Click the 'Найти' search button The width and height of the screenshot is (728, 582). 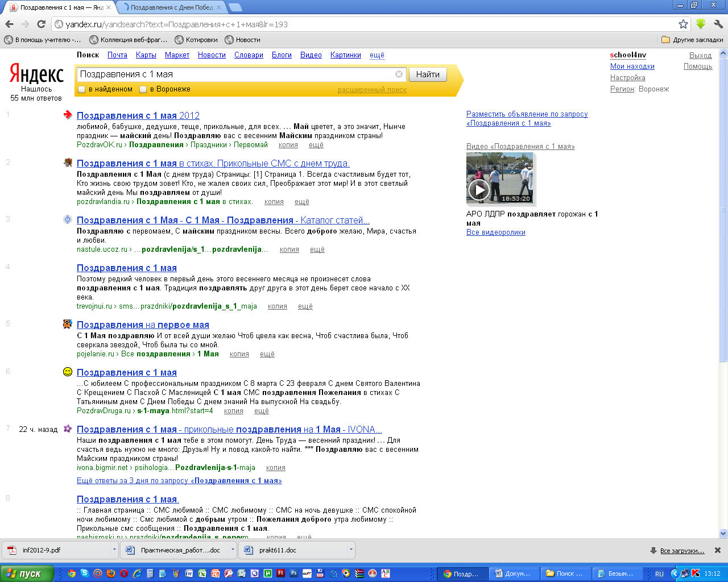(428, 74)
